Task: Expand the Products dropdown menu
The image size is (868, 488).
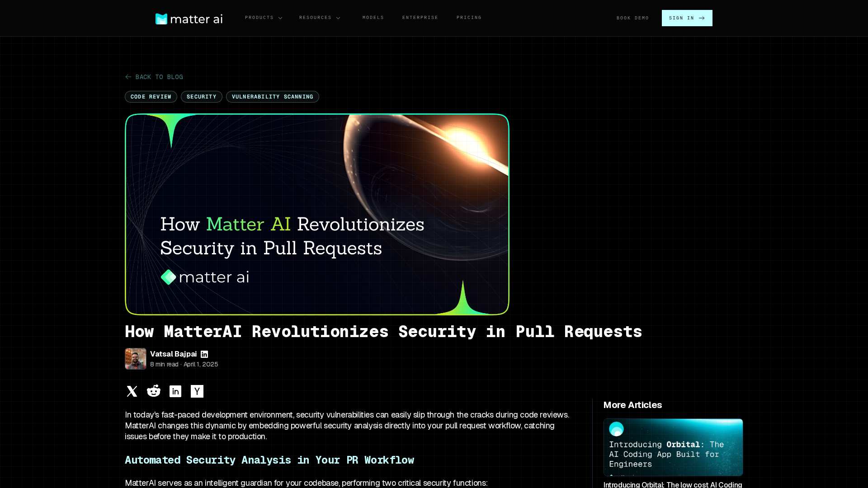Action: click(259, 18)
